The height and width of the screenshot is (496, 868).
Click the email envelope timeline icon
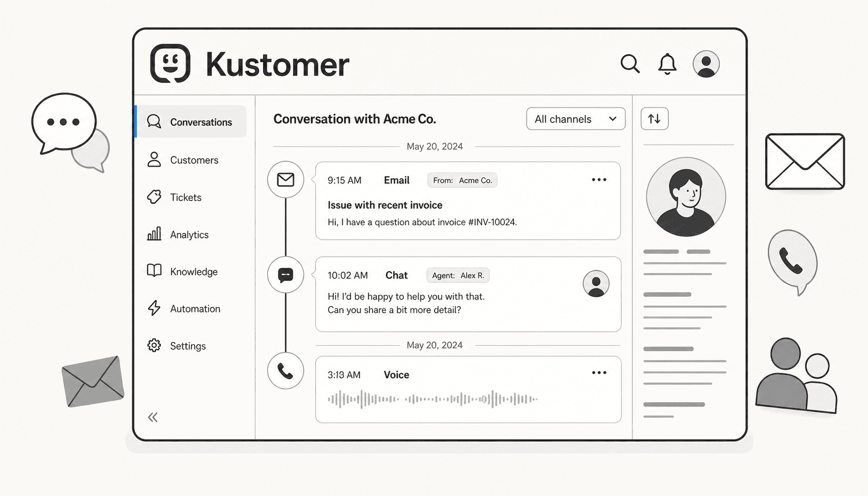tap(285, 179)
